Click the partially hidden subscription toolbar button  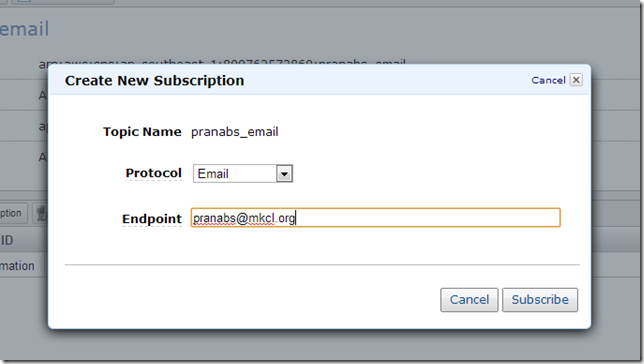tap(14, 213)
